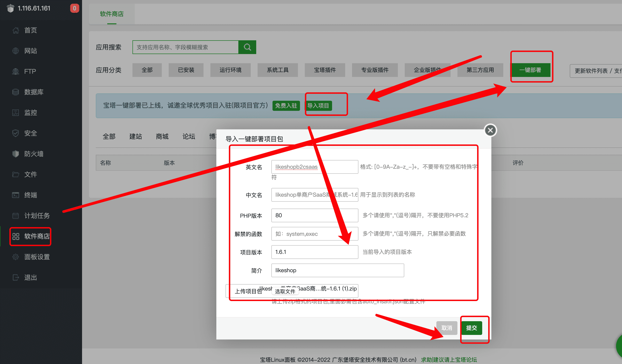Image resolution: width=622 pixels, height=364 pixels.
Task: Open the 终端 terminal icon
Action: point(16,195)
